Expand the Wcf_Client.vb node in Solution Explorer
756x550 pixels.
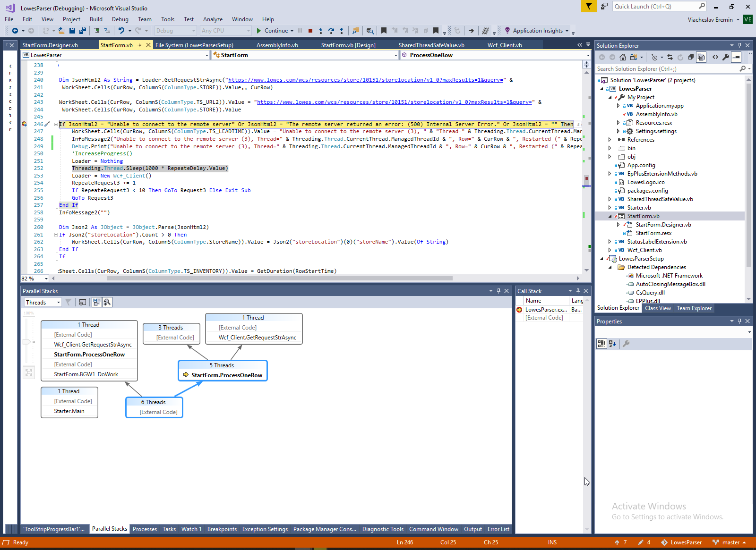point(610,250)
